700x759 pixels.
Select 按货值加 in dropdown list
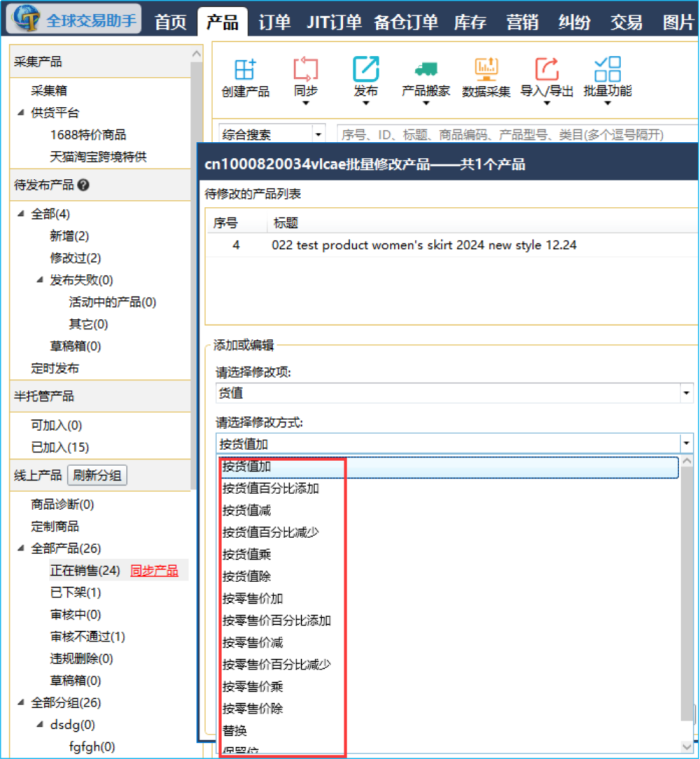coord(448,467)
